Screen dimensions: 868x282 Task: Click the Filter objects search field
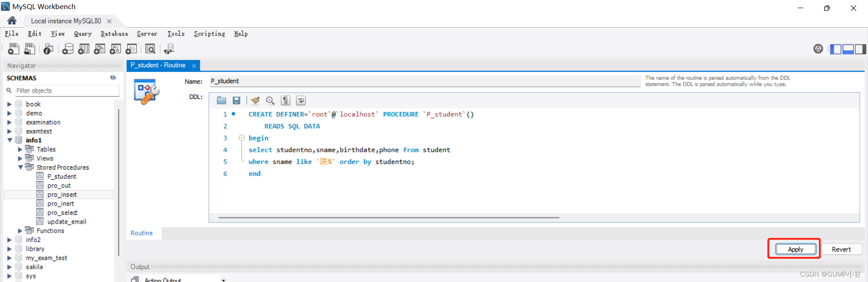tap(67, 90)
